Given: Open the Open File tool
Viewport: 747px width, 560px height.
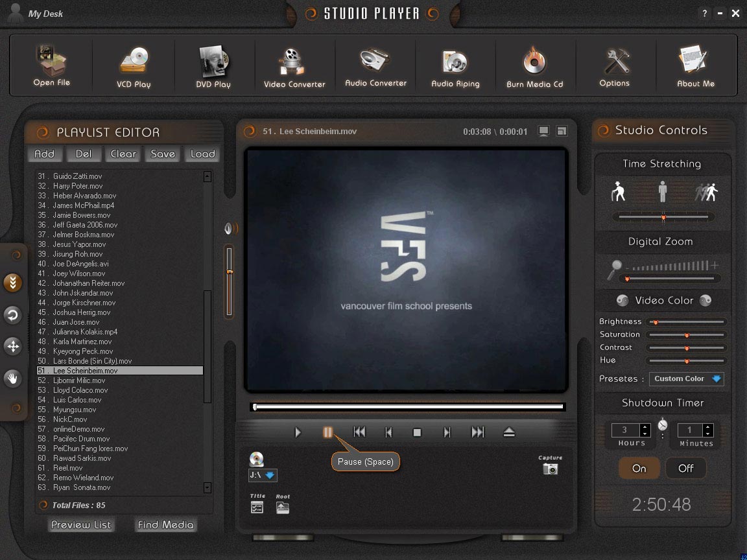Looking at the screenshot, I should coord(52,65).
